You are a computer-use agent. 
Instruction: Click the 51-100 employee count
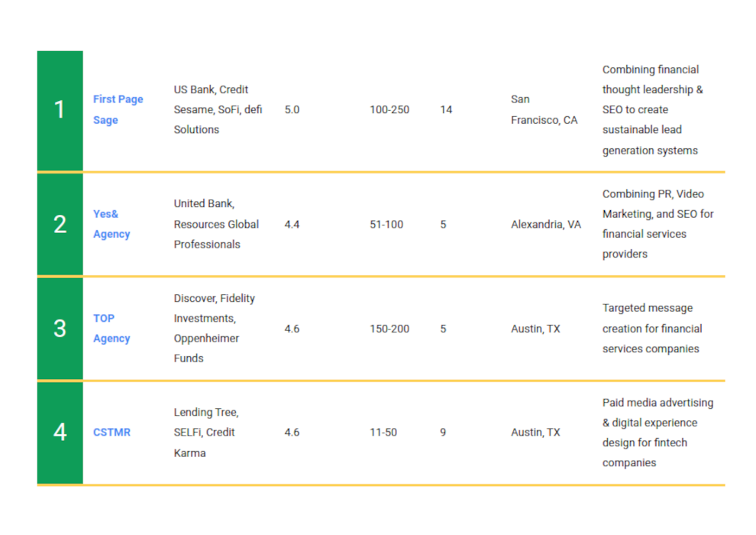coord(386,225)
